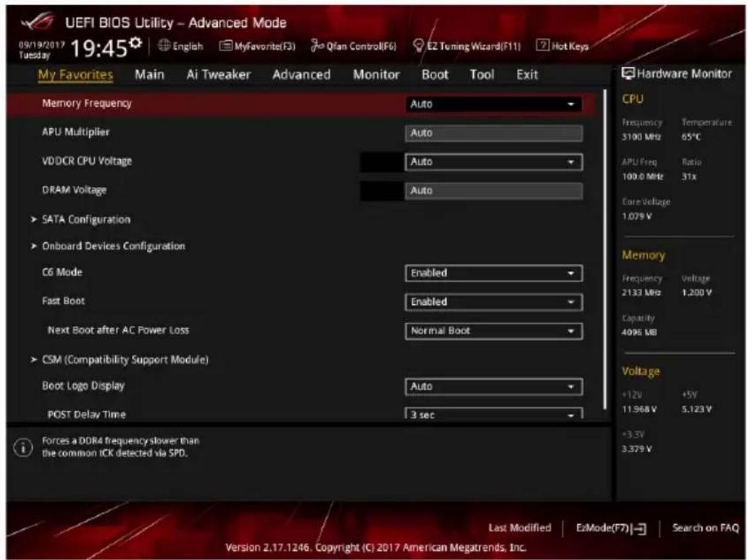Click +12V reading 11.968 V
Image resolution: width=748 pixels, height=560 pixels.
tap(639, 410)
